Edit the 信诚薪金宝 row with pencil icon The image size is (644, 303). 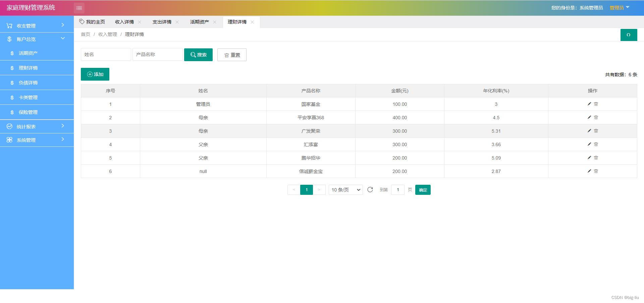coord(589,171)
